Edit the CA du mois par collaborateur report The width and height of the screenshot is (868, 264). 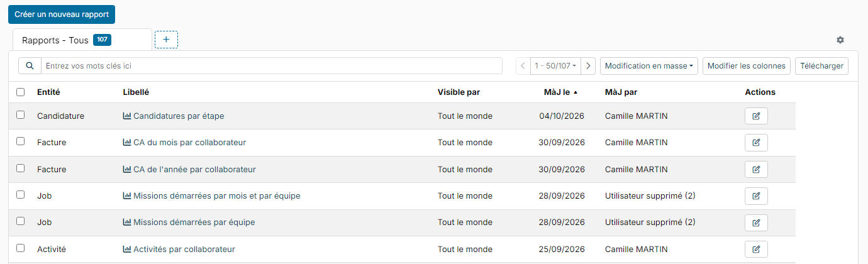(x=756, y=143)
